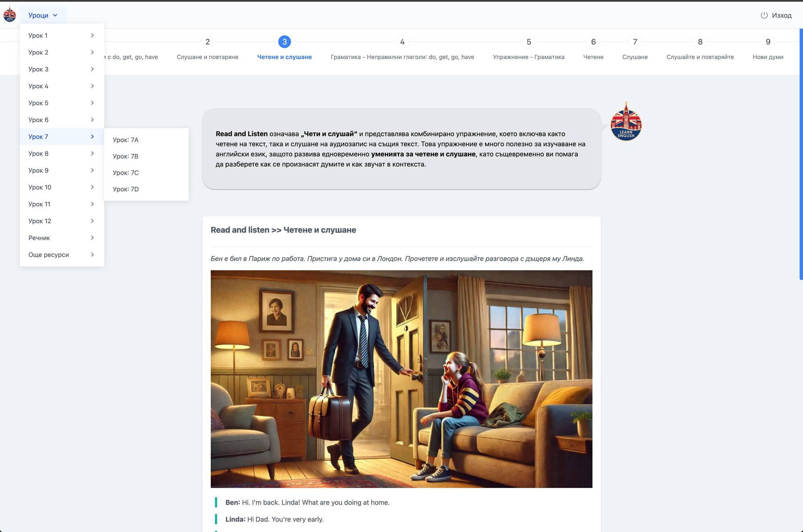Expand the Урок 8 submenu chevron
This screenshot has height=532, width=803.
click(92, 153)
